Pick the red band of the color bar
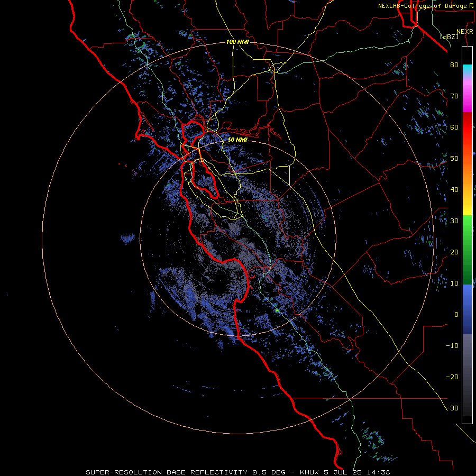This screenshot has height=476, width=476. coord(467,127)
